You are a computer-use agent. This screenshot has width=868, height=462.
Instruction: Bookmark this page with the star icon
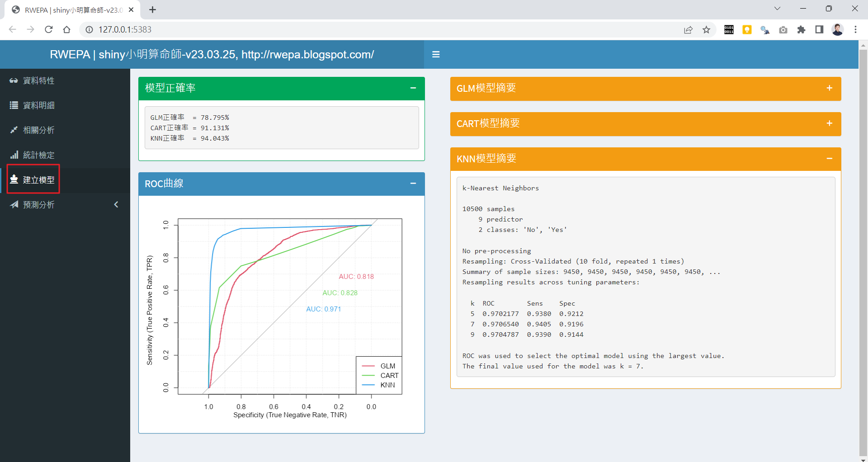pos(706,29)
